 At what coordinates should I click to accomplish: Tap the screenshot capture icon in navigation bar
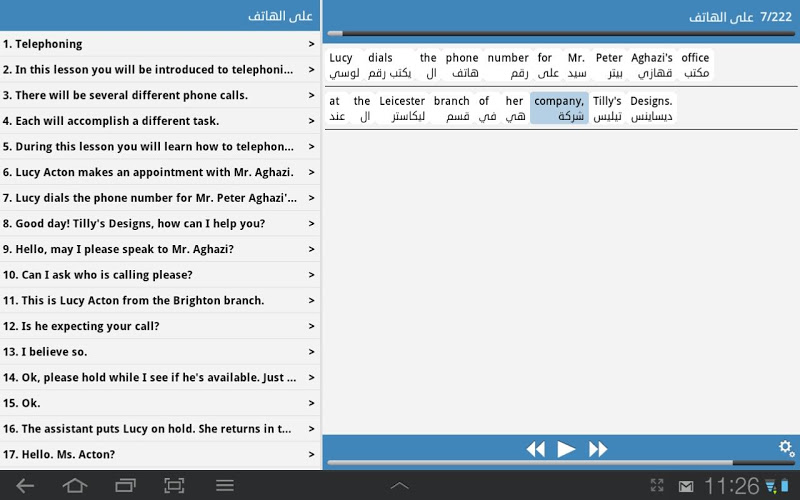click(174, 486)
